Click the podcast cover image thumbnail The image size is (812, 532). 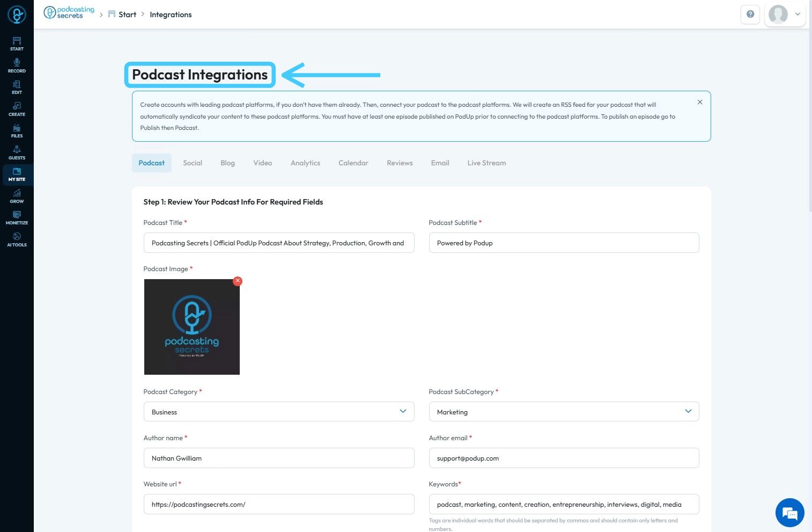(192, 327)
